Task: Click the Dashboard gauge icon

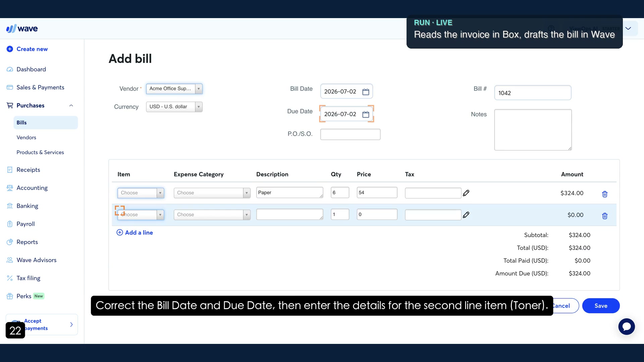Action: pos(10,69)
